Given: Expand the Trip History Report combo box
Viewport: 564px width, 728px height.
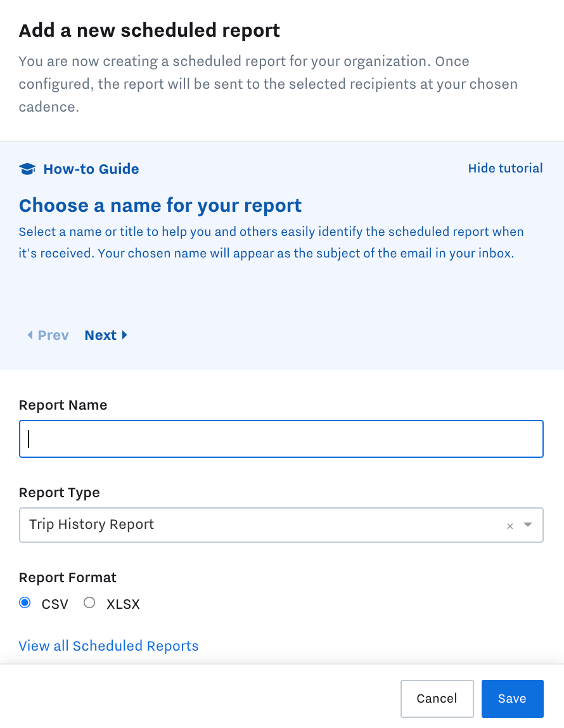Looking at the screenshot, I should [281, 525].
